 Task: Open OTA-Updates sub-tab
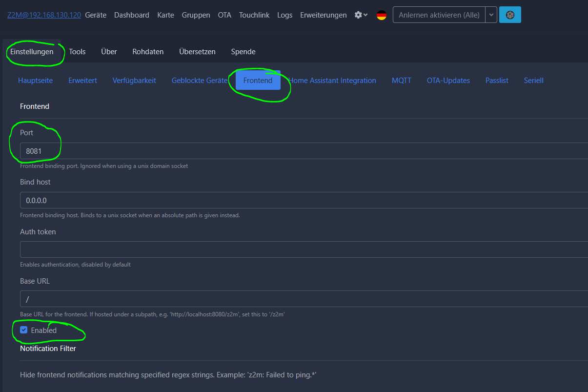tap(448, 81)
